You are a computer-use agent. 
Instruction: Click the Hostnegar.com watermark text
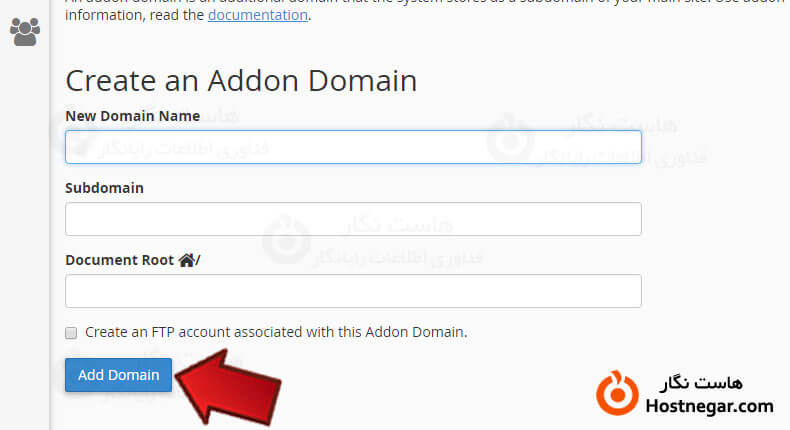tap(709, 406)
